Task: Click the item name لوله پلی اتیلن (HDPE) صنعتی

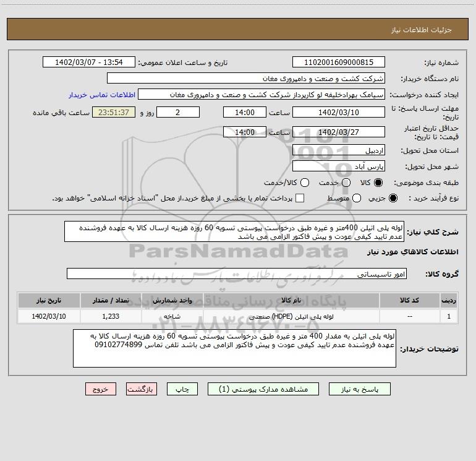Action: coord(291,316)
